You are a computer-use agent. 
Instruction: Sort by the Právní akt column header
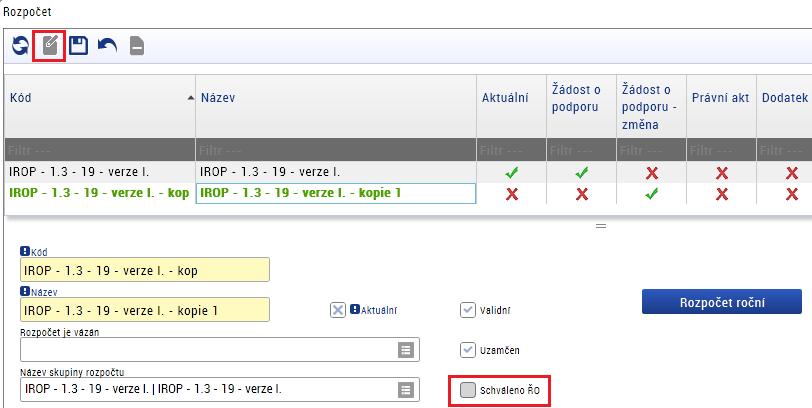click(721, 106)
